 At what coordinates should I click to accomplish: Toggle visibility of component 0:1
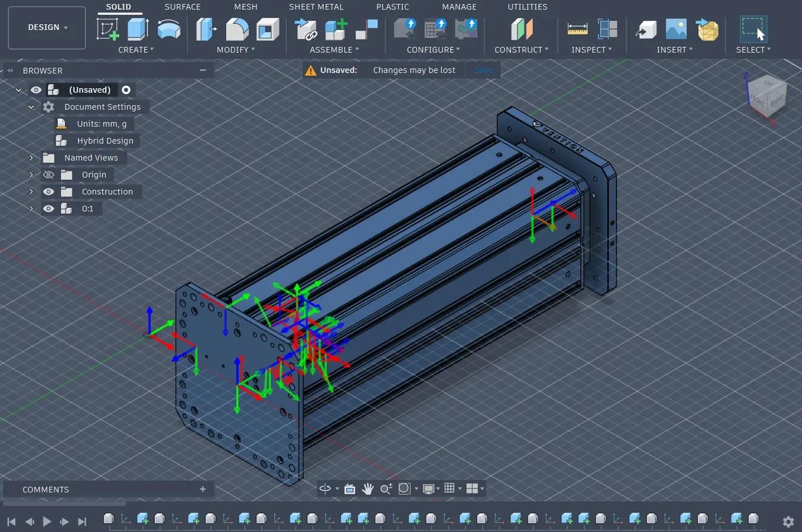48,209
